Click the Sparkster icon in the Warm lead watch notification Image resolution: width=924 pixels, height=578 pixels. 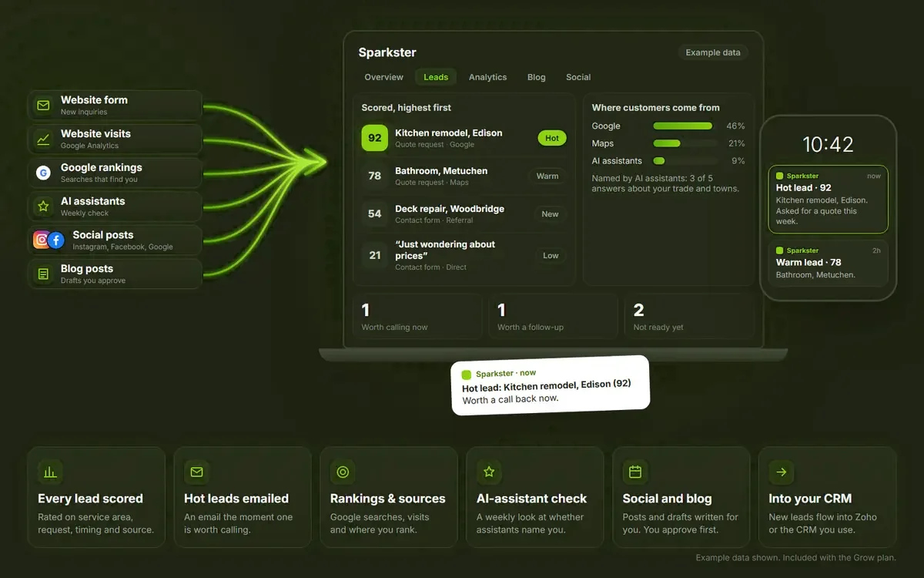click(780, 250)
